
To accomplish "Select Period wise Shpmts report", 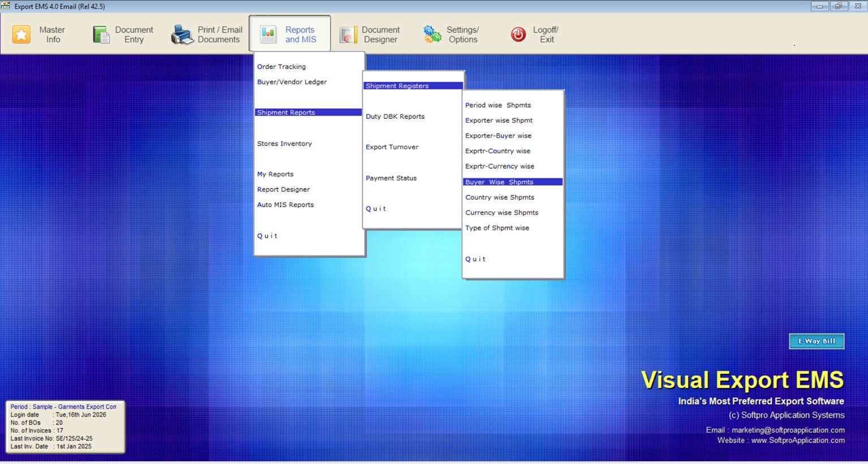I will pyautogui.click(x=498, y=105).
